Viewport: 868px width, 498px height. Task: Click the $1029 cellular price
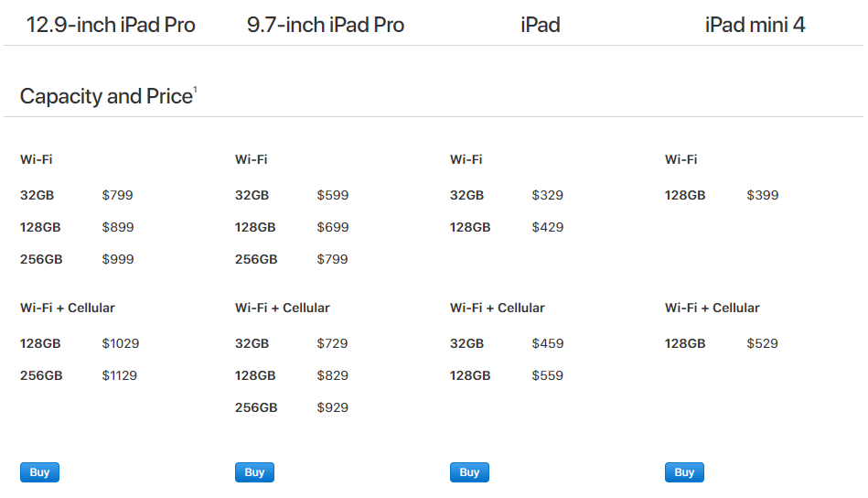(x=121, y=343)
